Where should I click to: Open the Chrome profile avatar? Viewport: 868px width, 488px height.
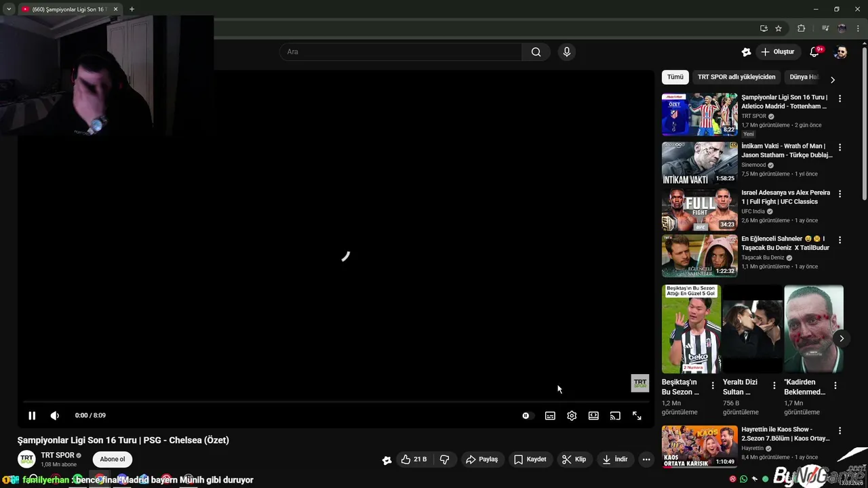tap(842, 28)
